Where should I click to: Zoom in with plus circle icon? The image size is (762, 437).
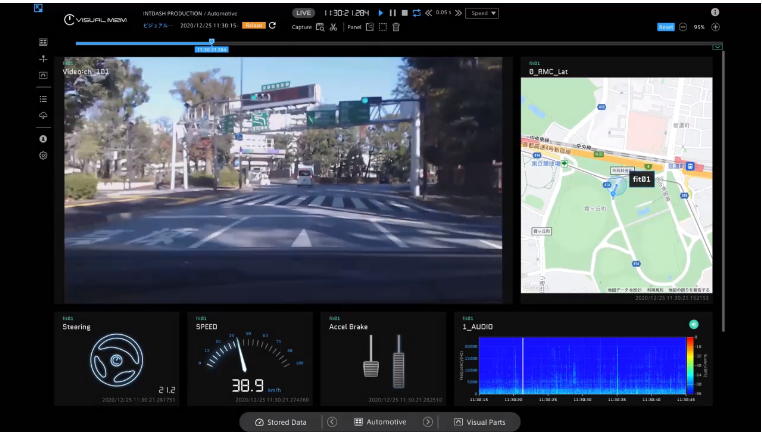tap(715, 27)
